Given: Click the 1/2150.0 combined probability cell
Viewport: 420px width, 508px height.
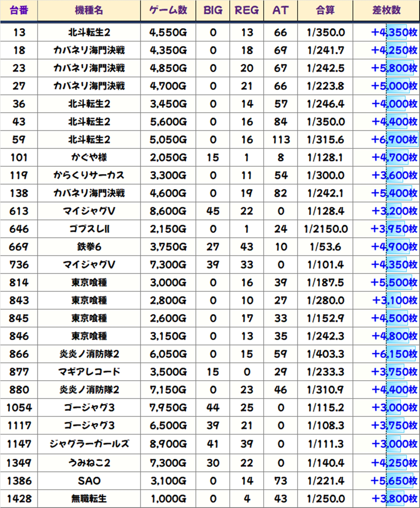Looking at the screenshot, I should pyautogui.click(x=325, y=229).
